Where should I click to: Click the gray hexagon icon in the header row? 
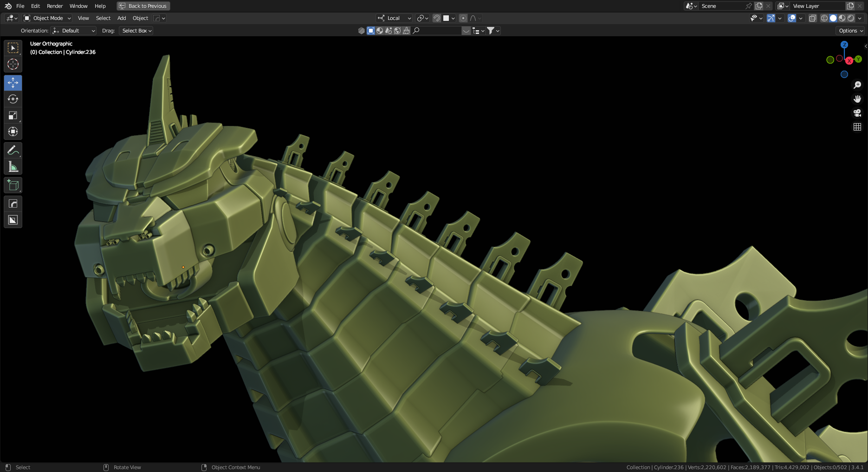(x=362, y=31)
